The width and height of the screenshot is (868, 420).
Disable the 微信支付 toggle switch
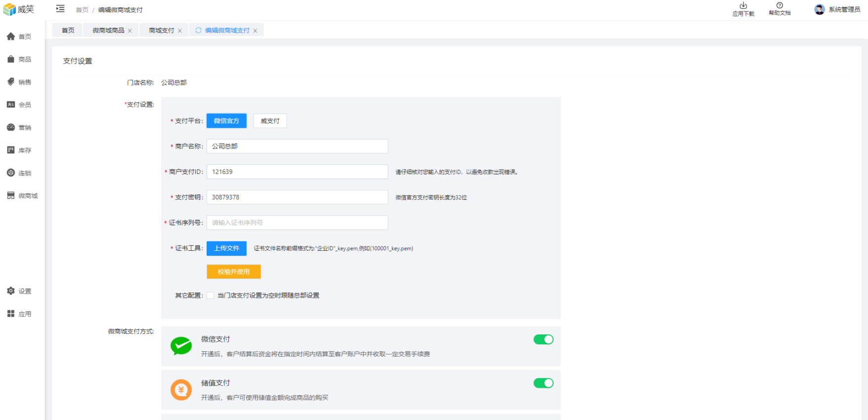[543, 339]
